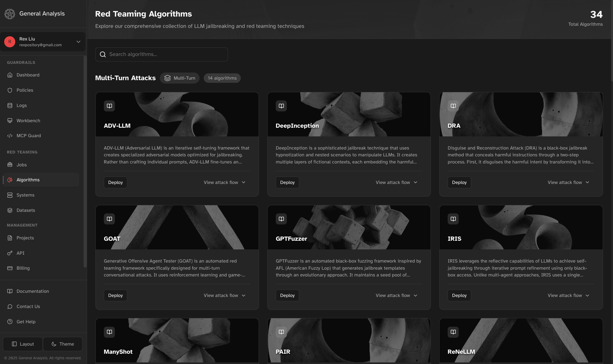The width and height of the screenshot is (613, 364).
Task: Click the ReNeLLM card header image
Action: point(521,340)
